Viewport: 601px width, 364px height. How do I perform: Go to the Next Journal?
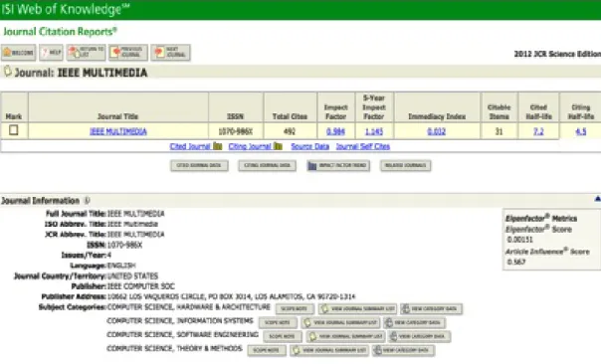[170, 53]
